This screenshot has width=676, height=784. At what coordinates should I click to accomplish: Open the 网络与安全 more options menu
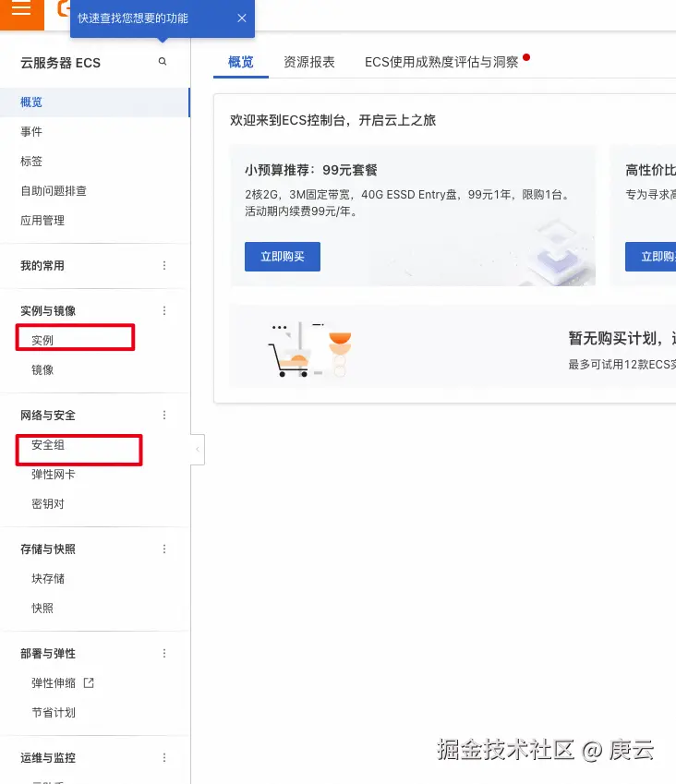(x=164, y=415)
